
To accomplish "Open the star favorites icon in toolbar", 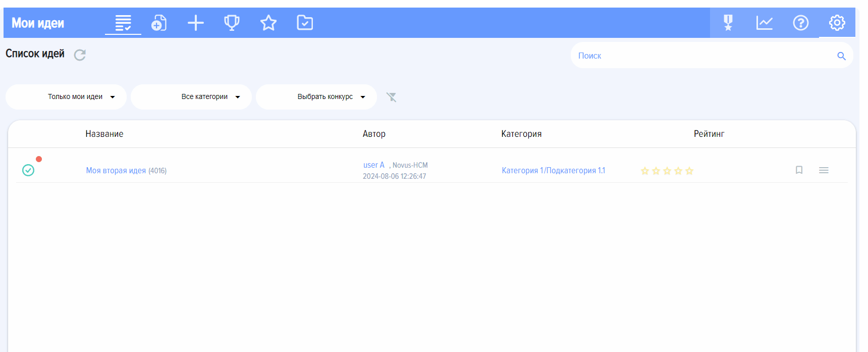I will (268, 23).
